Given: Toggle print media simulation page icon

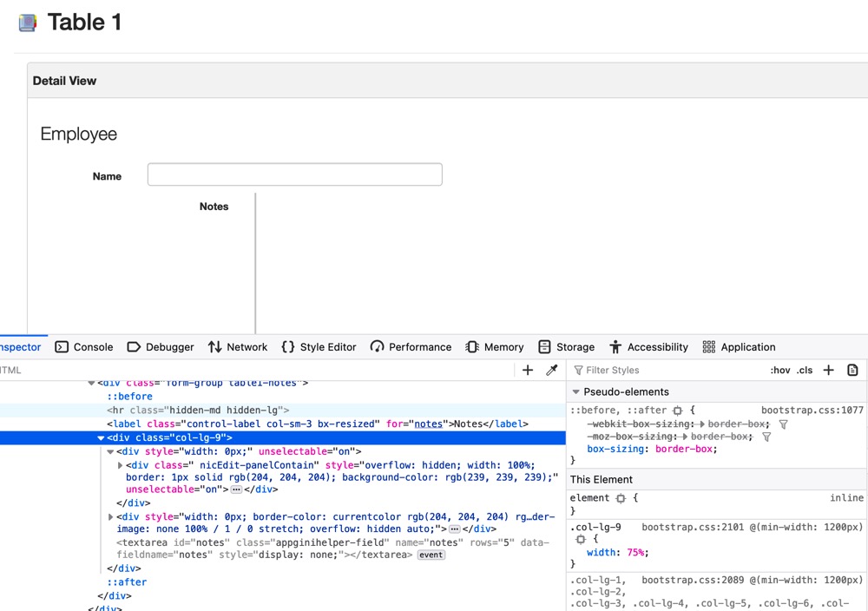Looking at the screenshot, I should [x=852, y=371].
